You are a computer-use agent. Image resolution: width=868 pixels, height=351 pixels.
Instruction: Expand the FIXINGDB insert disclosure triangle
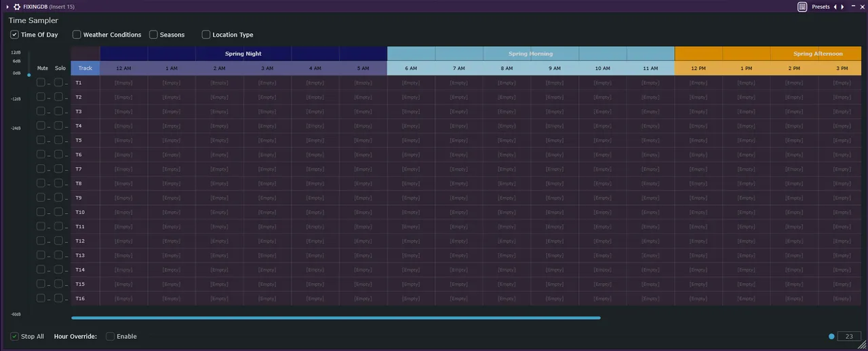click(7, 7)
